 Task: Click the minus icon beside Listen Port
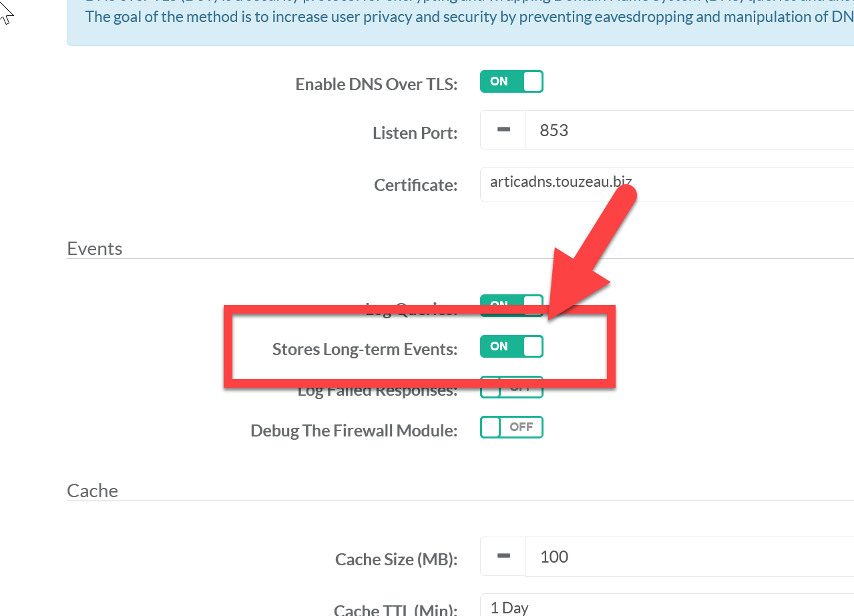pos(503,130)
